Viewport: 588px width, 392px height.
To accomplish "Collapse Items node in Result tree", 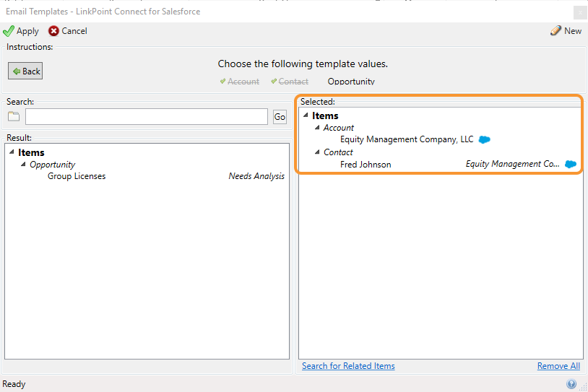I will [12, 152].
